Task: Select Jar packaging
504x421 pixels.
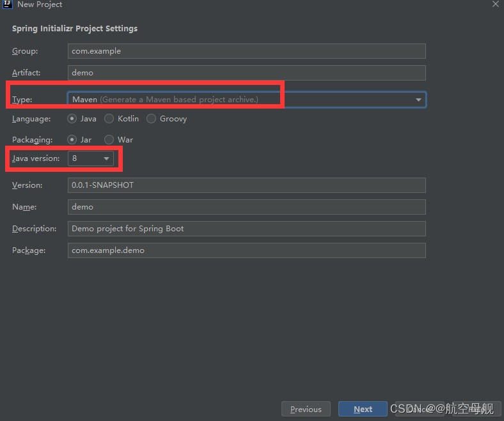Action: tap(72, 140)
